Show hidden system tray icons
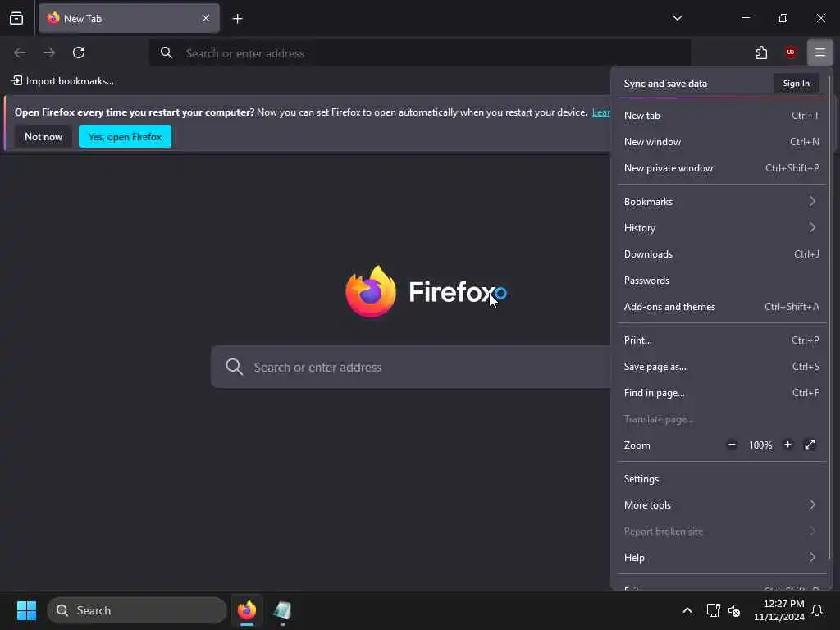 tap(687, 610)
